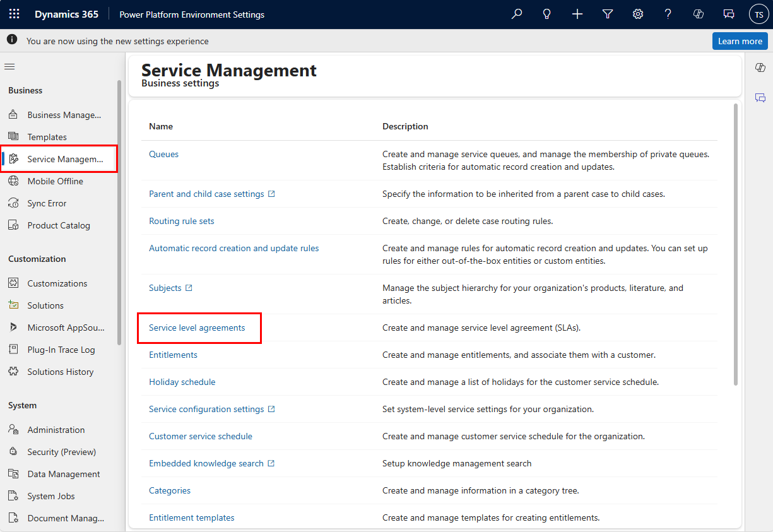Click Dynamics 365 title in header
The height and width of the screenshot is (532, 773).
click(x=67, y=14)
